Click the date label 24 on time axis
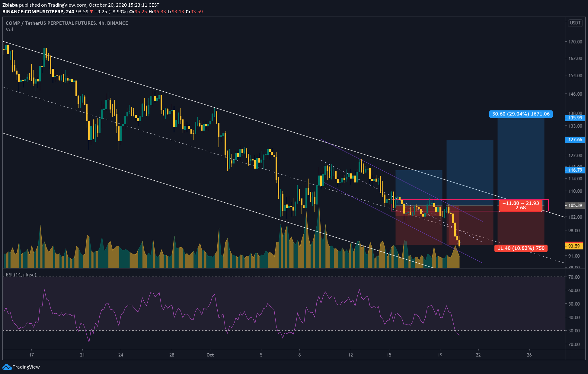The width and height of the screenshot is (588, 374). pos(121,355)
